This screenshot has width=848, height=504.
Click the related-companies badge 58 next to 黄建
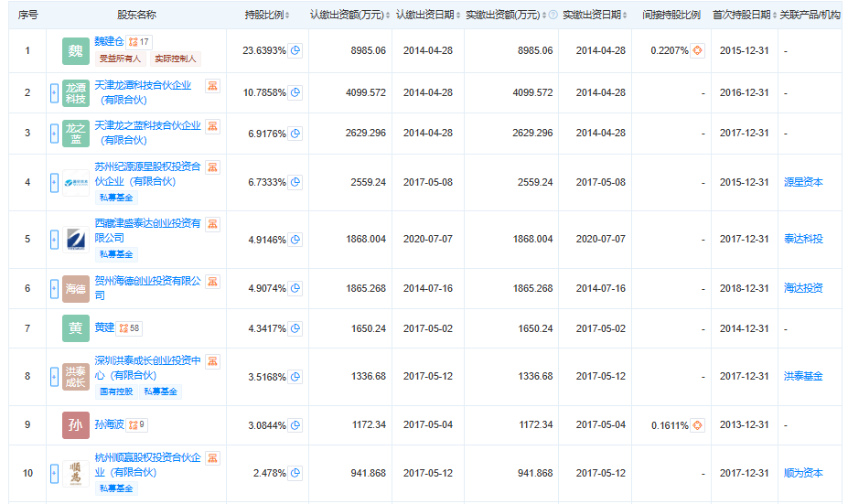coord(129,327)
